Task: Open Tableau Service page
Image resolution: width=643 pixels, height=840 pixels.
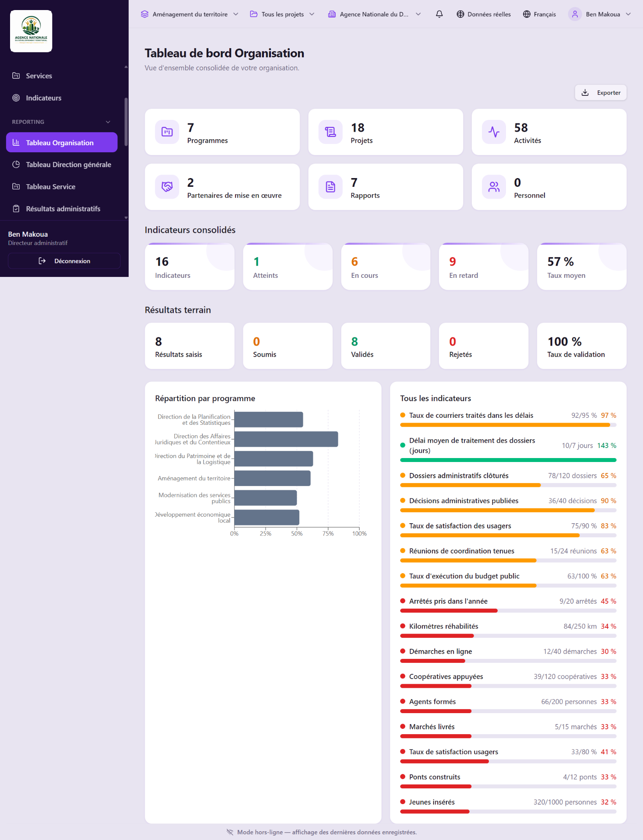Action: (62, 186)
